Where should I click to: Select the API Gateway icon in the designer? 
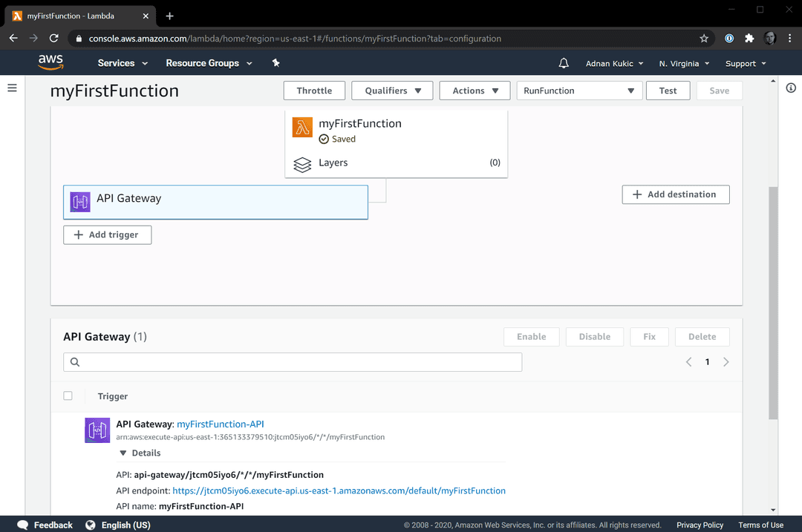pos(79,201)
